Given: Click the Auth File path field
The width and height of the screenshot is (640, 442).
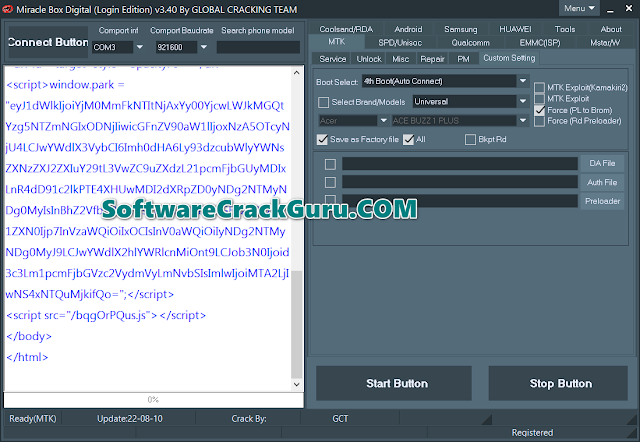Looking at the screenshot, I should tap(460, 182).
